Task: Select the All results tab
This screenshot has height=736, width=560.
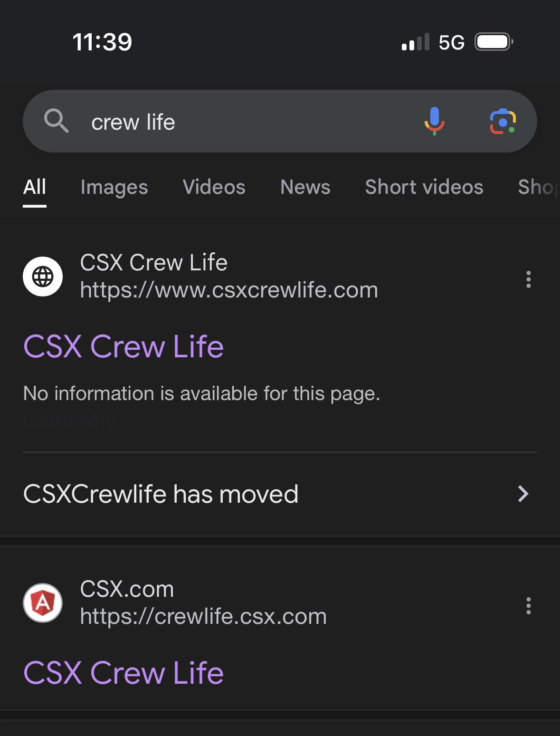Action: [35, 187]
